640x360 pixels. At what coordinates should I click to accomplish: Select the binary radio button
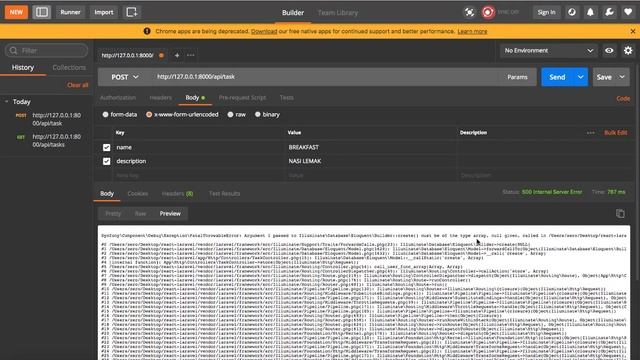258,115
